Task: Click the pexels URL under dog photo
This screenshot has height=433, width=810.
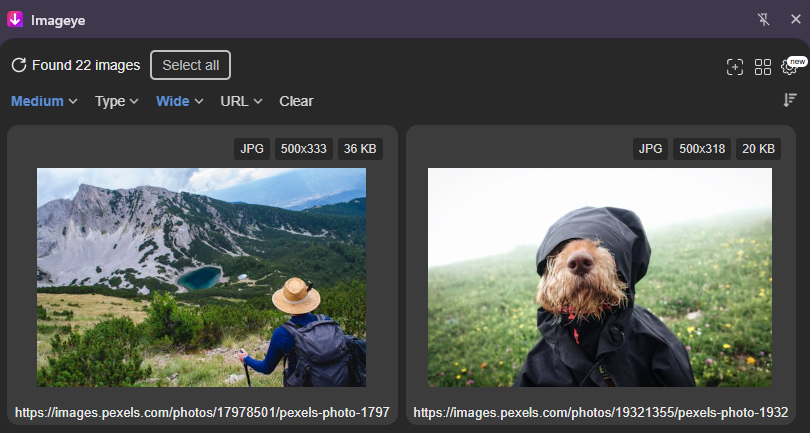Action: (600, 412)
